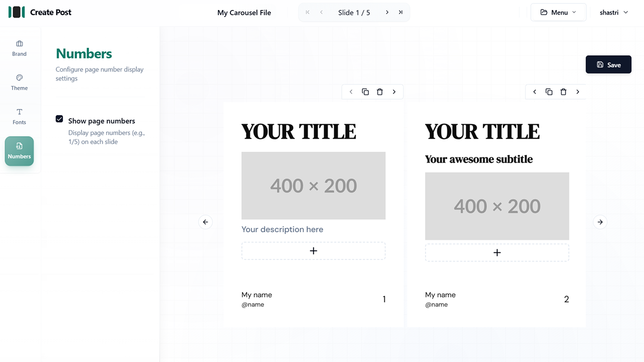Add element to second slide with plus

497,252
